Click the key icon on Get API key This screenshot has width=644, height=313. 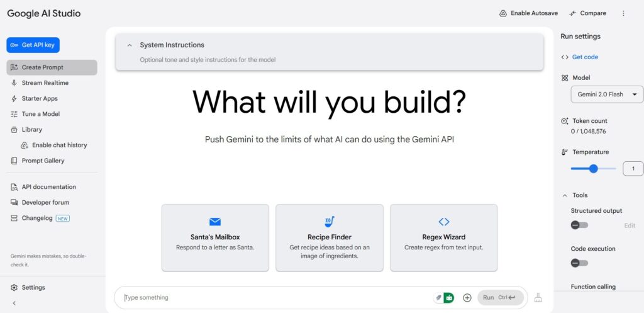14,45
